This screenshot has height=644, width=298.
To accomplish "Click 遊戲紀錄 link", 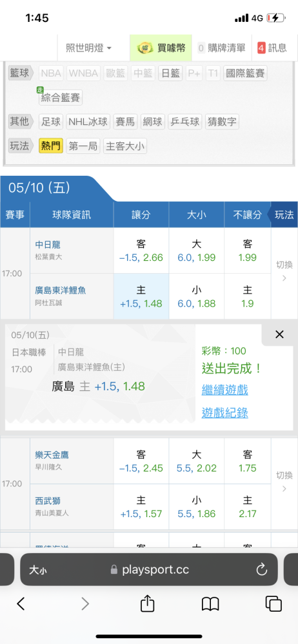I will pyautogui.click(x=224, y=412).
